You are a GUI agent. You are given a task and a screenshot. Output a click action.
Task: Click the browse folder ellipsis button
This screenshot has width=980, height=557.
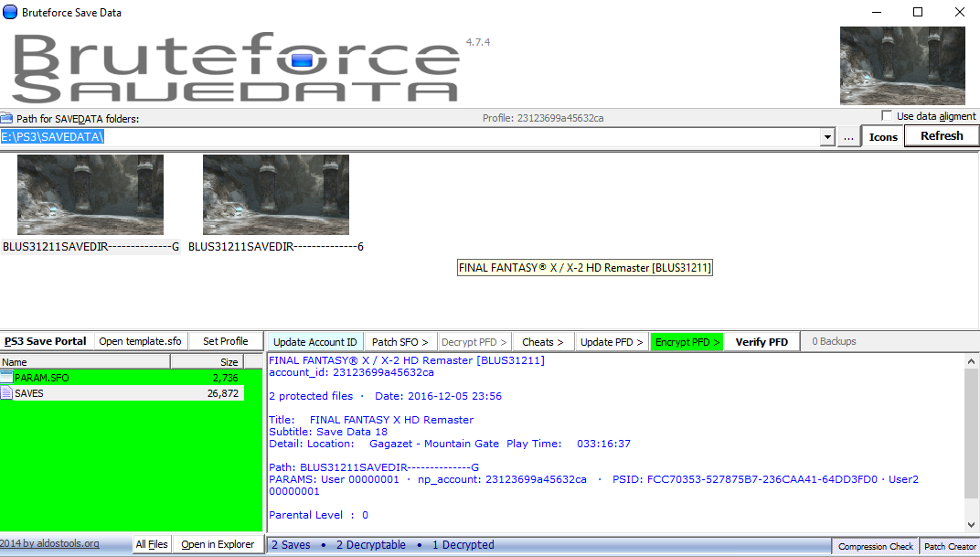coord(848,137)
